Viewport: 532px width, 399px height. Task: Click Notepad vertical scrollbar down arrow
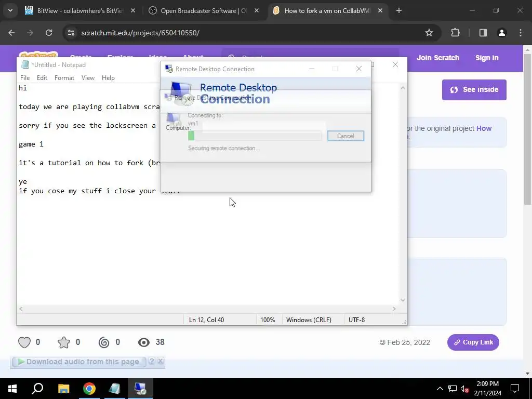click(403, 300)
